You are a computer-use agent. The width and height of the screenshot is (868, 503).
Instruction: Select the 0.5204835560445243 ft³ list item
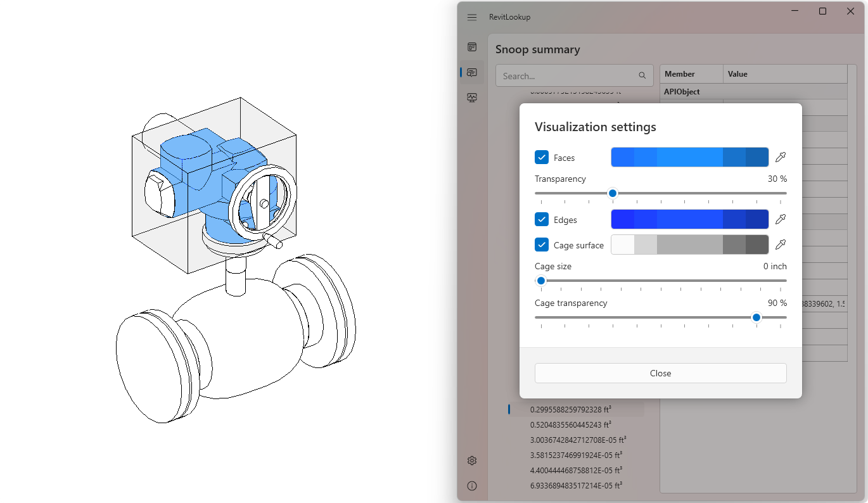pyautogui.click(x=570, y=424)
